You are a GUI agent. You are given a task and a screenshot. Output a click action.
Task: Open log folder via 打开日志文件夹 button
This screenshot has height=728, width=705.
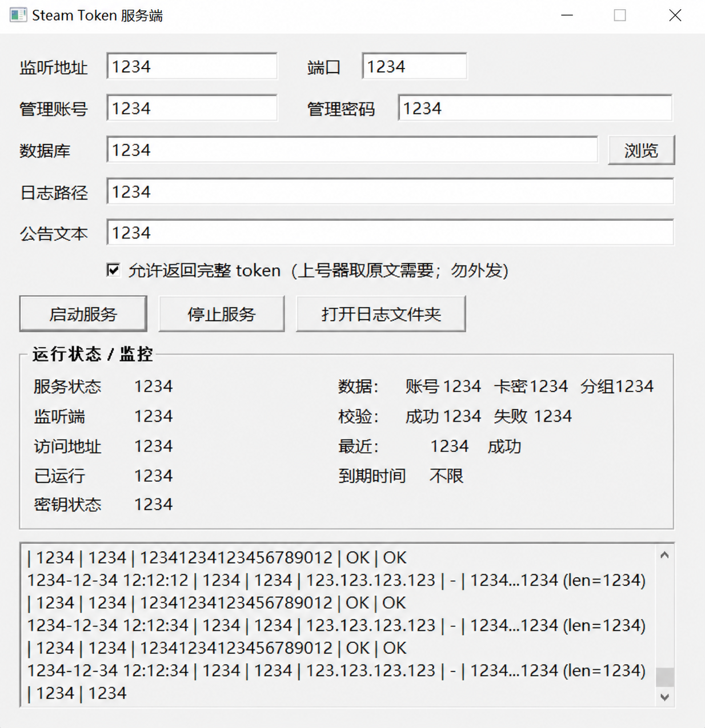point(381,313)
